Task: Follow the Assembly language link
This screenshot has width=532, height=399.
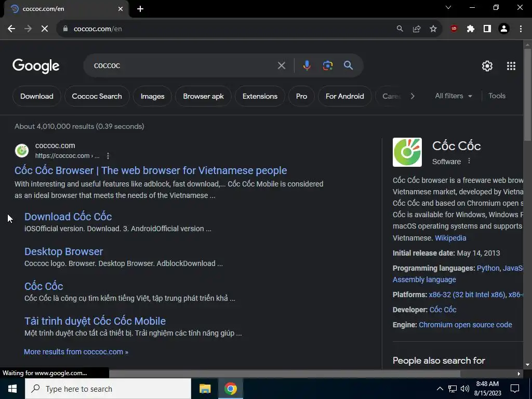Action: tap(424, 280)
